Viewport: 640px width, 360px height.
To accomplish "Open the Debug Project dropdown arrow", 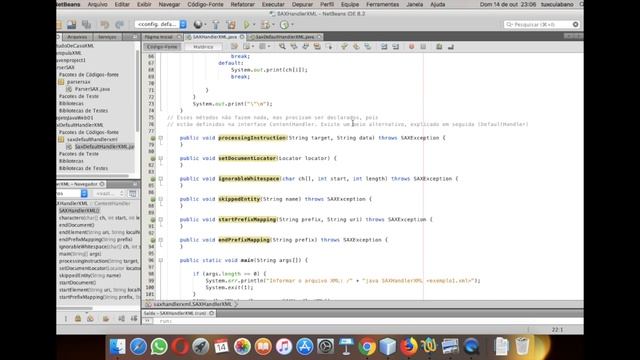I will pyautogui.click(x=273, y=24).
